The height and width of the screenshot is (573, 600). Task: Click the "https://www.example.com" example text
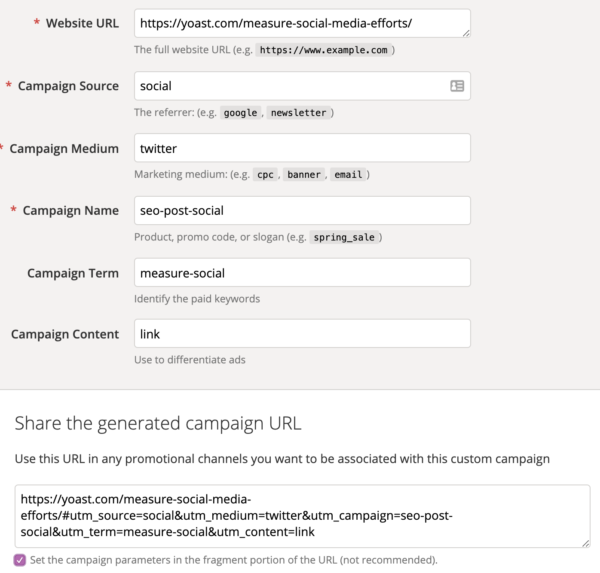324,49
